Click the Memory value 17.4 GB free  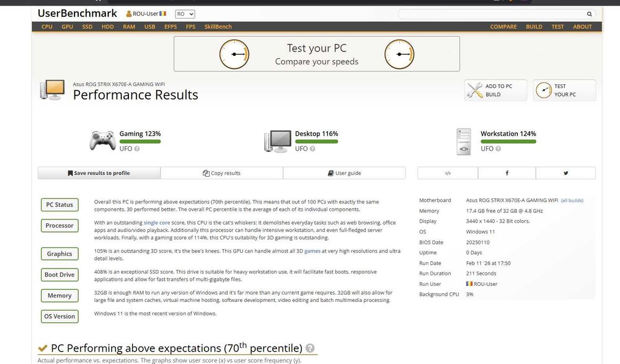pos(505,211)
